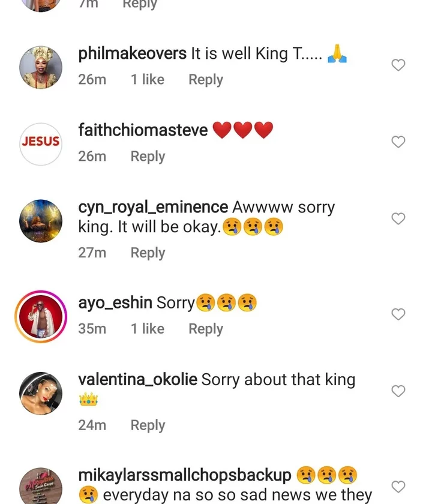The height and width of the screenshot is (504, 432).
Task: Tap the heart on faithchiomasteve's comment
Action: [398, 142]
